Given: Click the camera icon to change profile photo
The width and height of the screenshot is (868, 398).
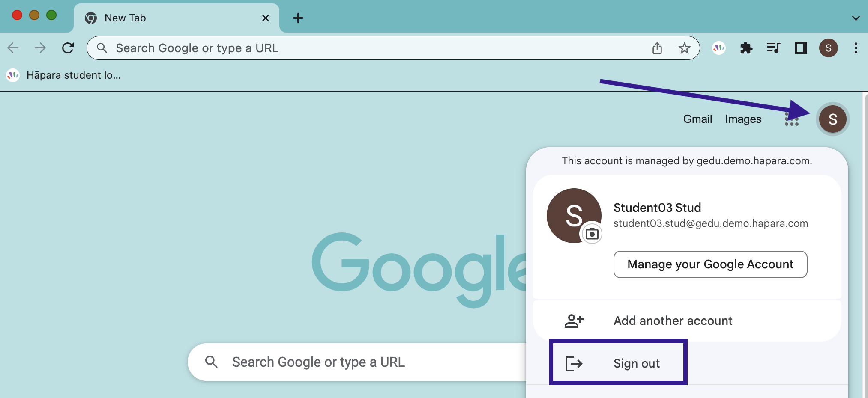Looking at the screenshot, I should pos(593,234).
